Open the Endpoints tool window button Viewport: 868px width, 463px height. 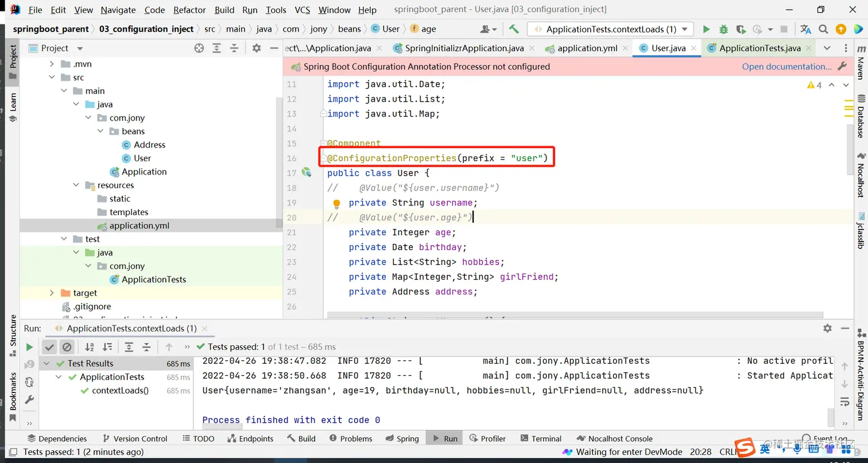pos(250,439)
